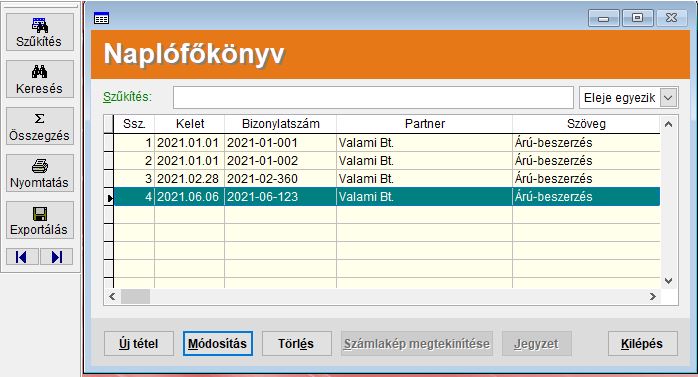Click the Nyomtatás printer icon

pyautogui.click(x=40, y=166)
